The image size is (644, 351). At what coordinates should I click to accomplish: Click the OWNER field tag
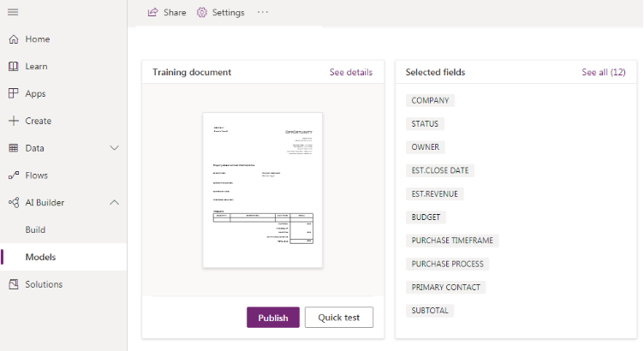(x=425, y=147)
